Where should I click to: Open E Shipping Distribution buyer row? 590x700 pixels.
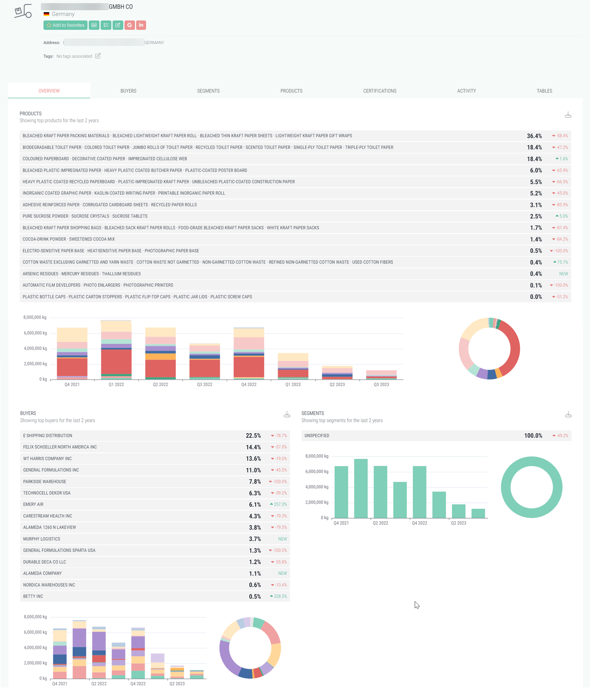pyautogui.click(x=155, y=436)
